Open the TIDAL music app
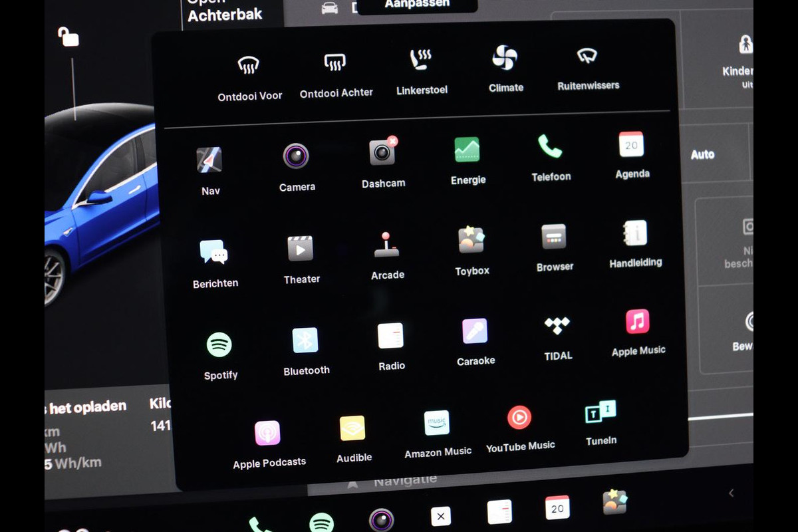This screenshot has width=798, height=532. [557, 326]
